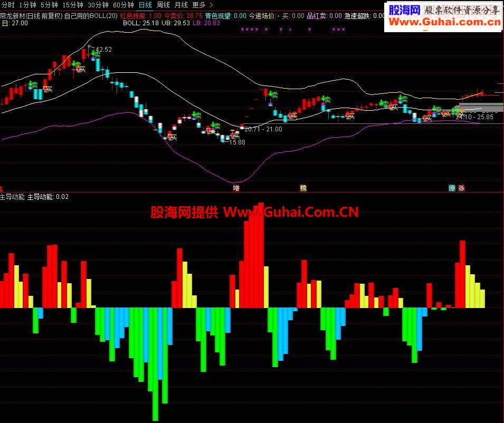This screenshot has width=504, height=423.
Task: Click the 卖 signal beside the 42.52 high
Action: pyautogui.click(x=97, y=55)
